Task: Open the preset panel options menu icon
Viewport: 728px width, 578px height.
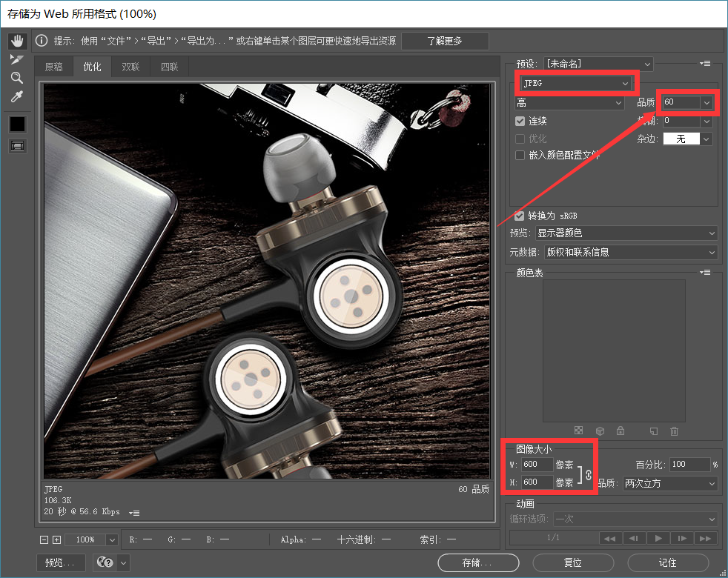Action: tap(705, 64)
